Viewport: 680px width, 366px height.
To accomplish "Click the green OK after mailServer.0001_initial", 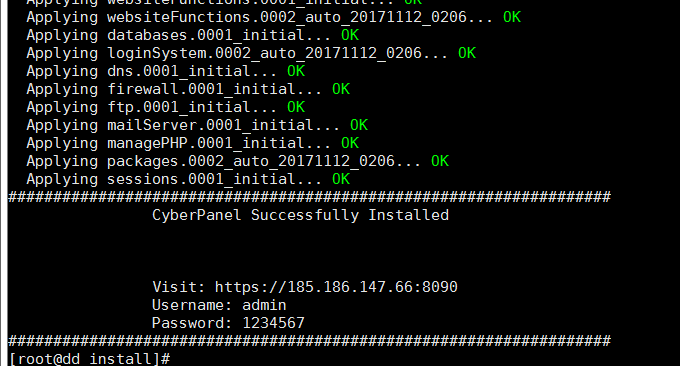I will pyautogui.click(x=359, y=125).
